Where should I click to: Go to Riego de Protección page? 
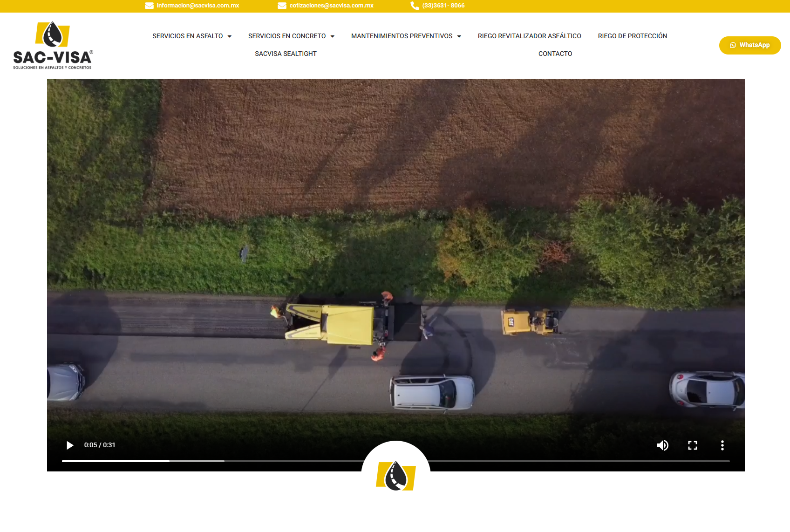(632, 36)
